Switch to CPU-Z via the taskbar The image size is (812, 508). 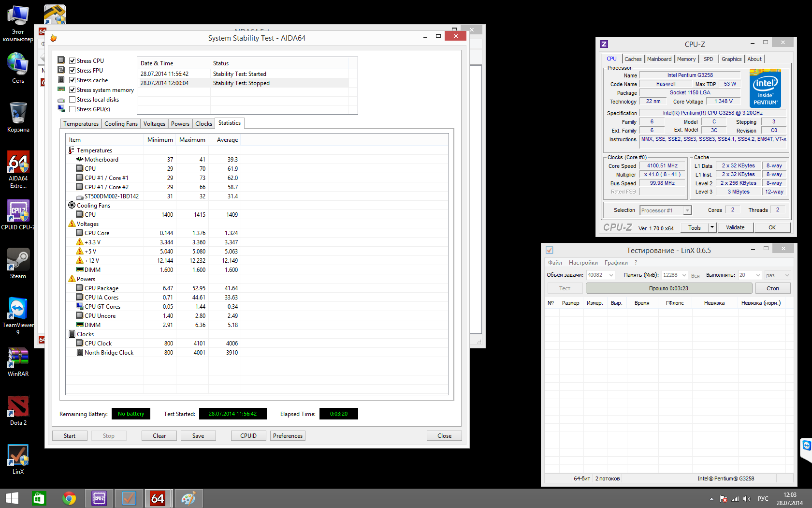click(99, 498)
